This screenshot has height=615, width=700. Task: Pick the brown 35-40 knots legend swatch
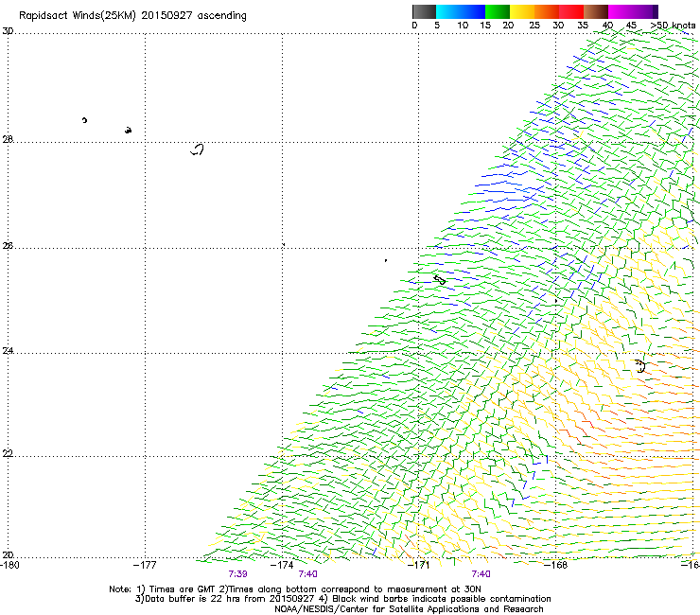click(x=596, y=11)
